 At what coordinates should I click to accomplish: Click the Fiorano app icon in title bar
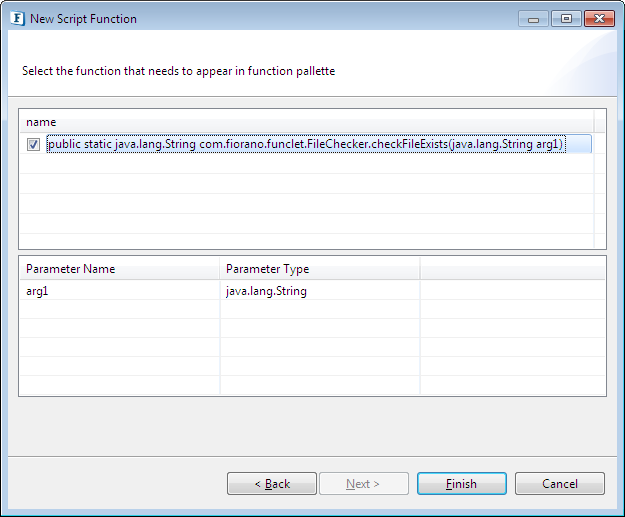coord(18,18)
